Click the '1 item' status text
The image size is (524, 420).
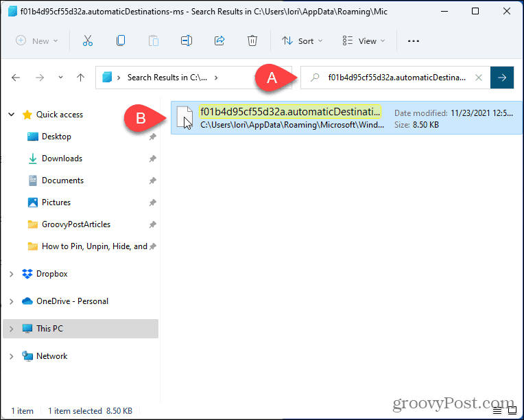click(x=22, y=410)
